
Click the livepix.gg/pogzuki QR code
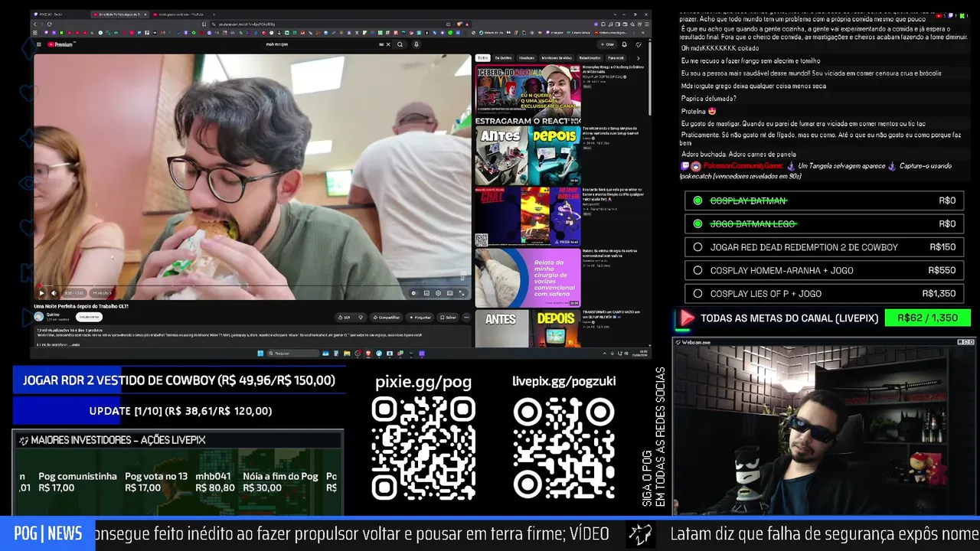564,448
